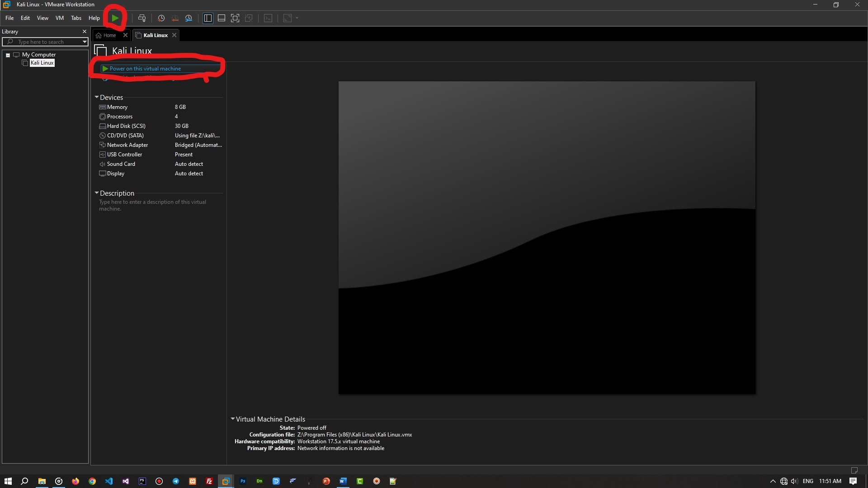Screen dimensions: 868x488
Task: Click Power on this virtual machine
Action: (145, 69)
